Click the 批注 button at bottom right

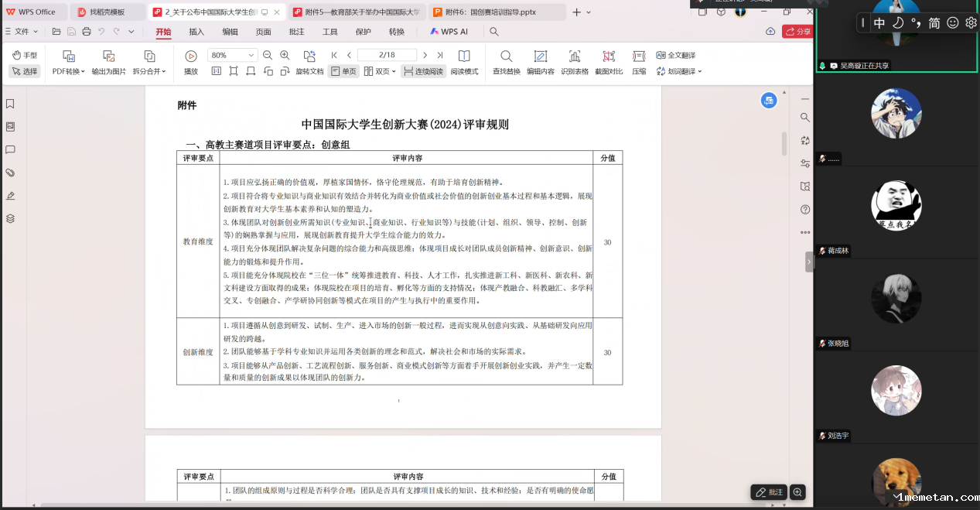[x=769, y=492]
